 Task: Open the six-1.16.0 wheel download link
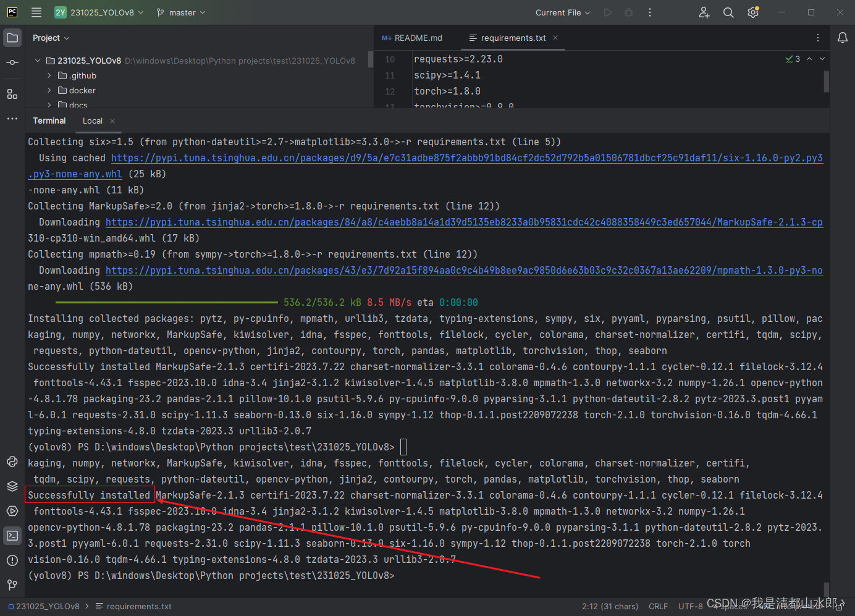coord(467,158)
